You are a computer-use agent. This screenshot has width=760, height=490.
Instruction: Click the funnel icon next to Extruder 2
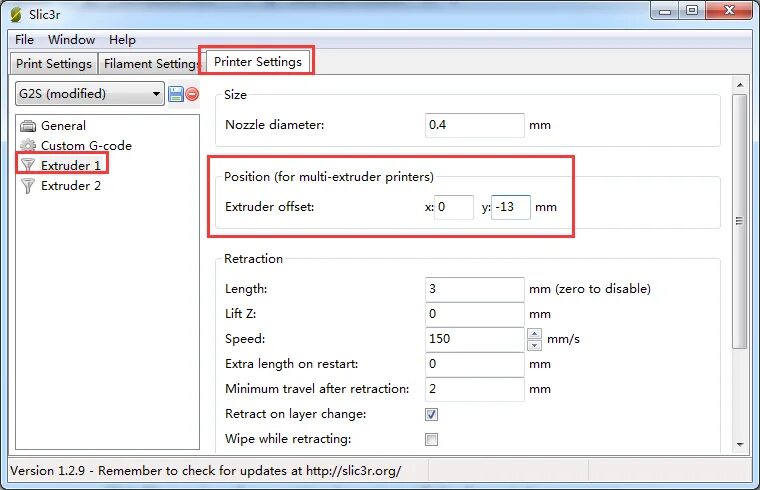[x=28, y=186]
